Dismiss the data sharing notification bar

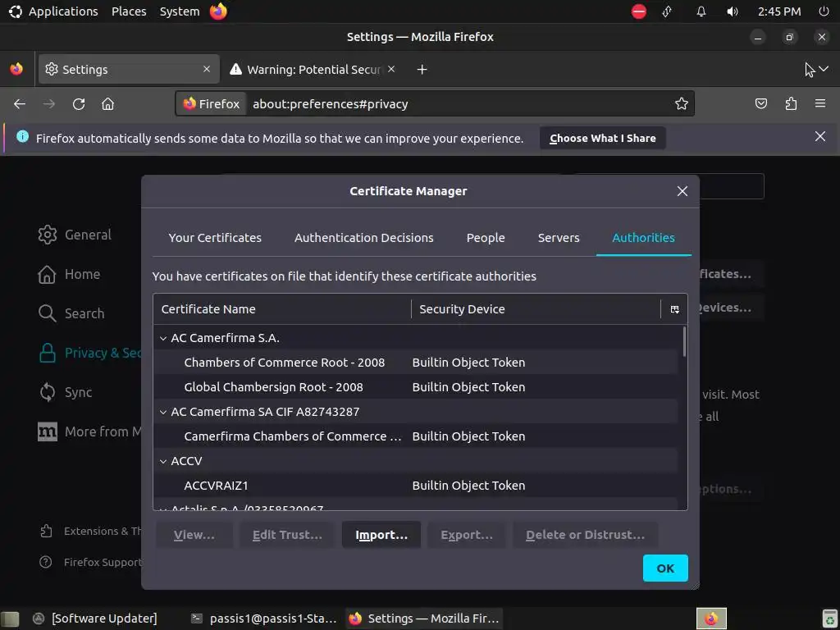coord(819,137)
